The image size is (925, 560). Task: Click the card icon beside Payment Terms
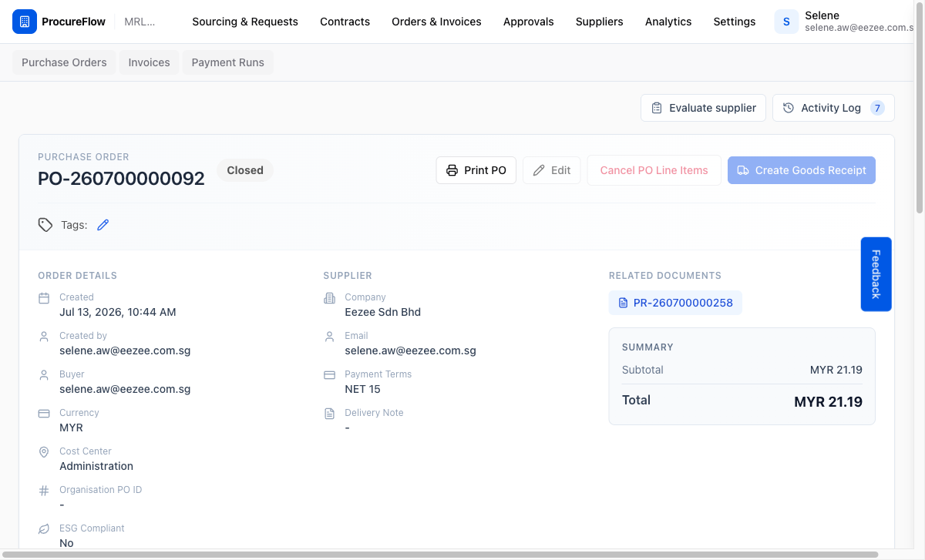coord(329,374)
